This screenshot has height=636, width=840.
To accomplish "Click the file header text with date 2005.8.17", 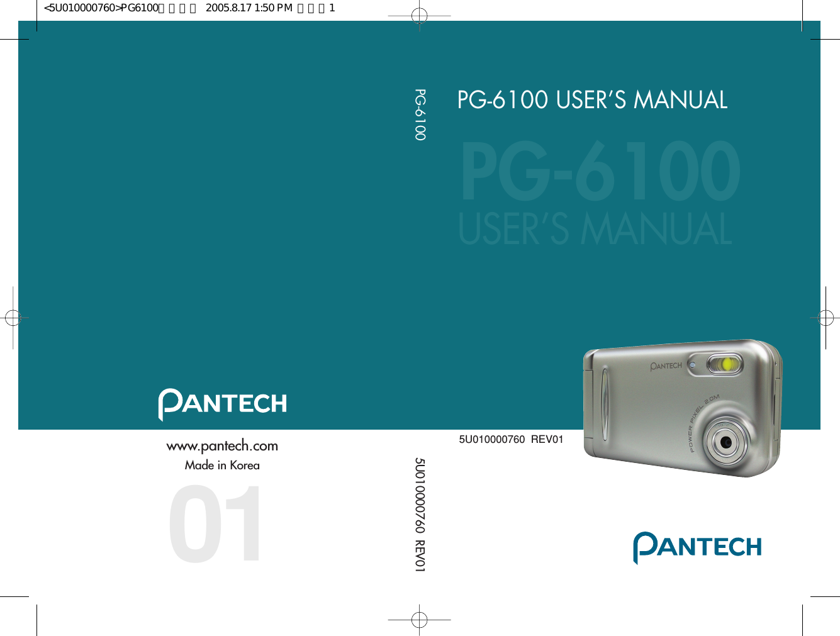I will point(189,8).
